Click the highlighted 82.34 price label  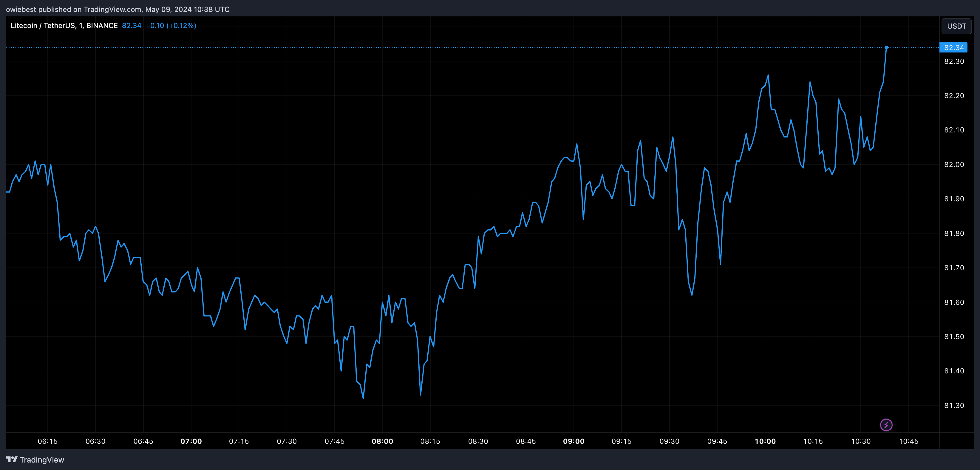click(953, 48)
